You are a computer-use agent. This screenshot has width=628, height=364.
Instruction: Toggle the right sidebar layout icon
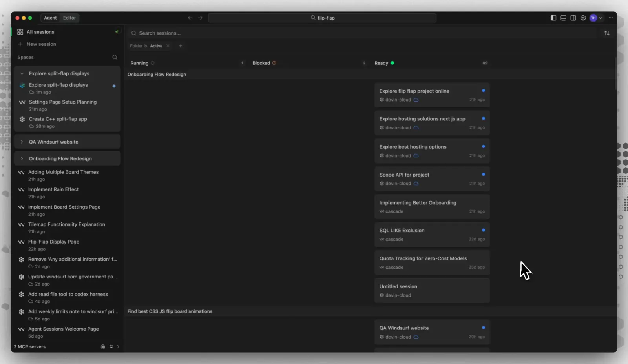coord(573,18)
